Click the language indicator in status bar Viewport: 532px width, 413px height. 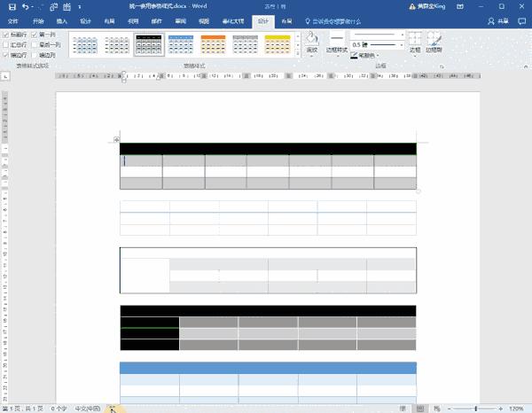(88, 409)
